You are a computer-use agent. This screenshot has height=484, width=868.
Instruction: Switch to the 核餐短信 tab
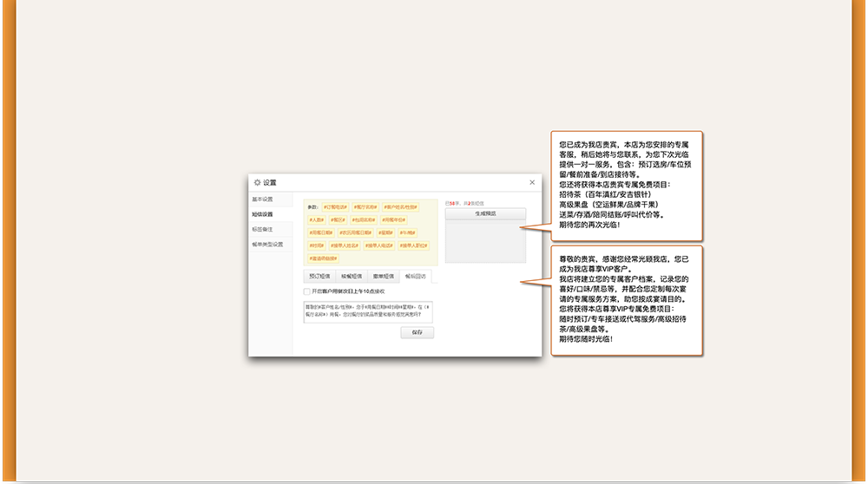tap(352, 277)
